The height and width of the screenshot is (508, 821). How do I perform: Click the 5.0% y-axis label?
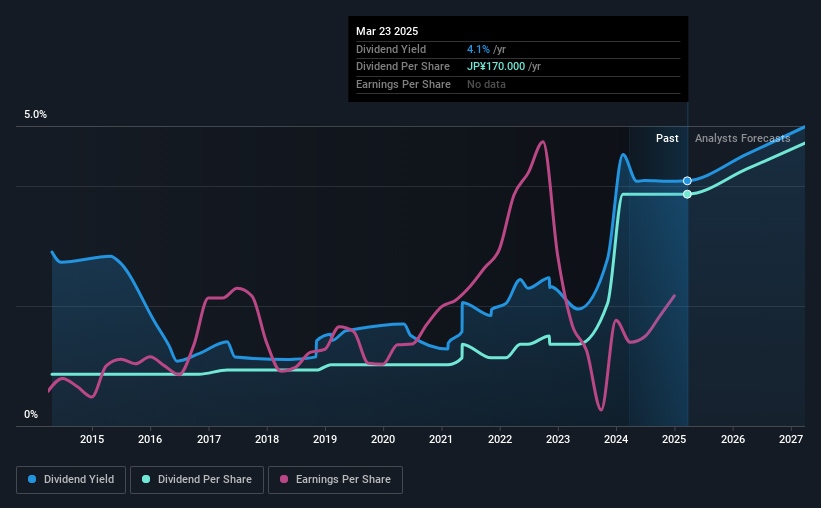[x=35, y=115]
